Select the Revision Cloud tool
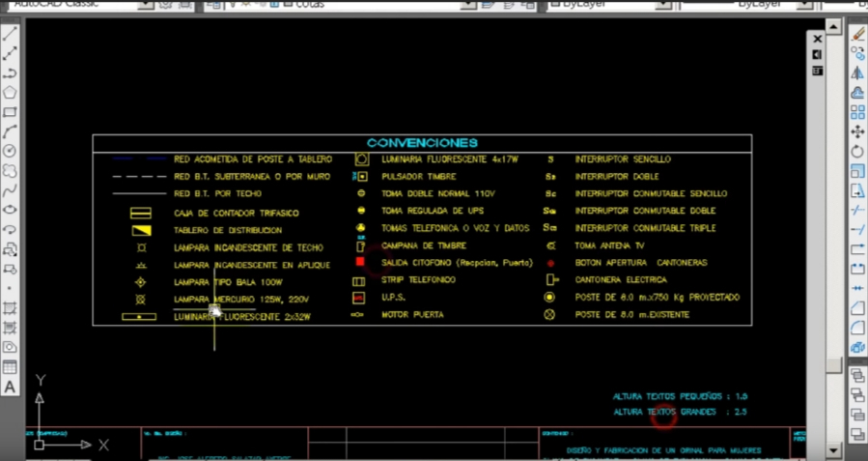868x461 pixels. (10, 171)
